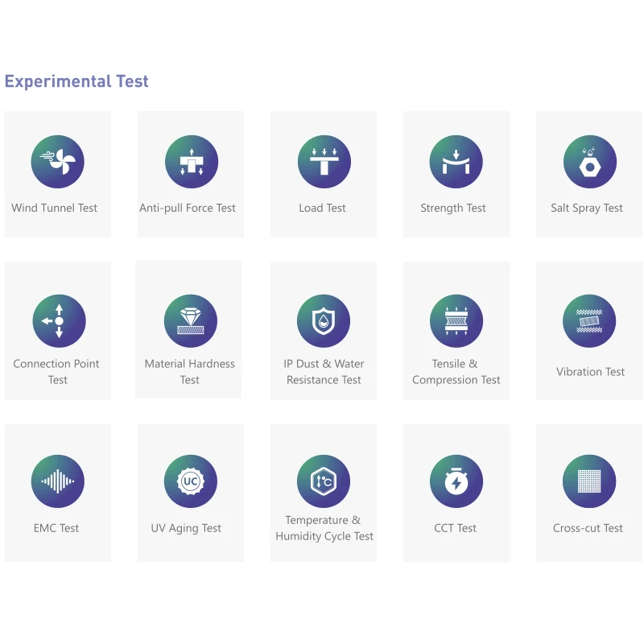Select the Connection Point Test arrows icon
The width and height of the screenshot is (644, 644).
coord(59,321)
